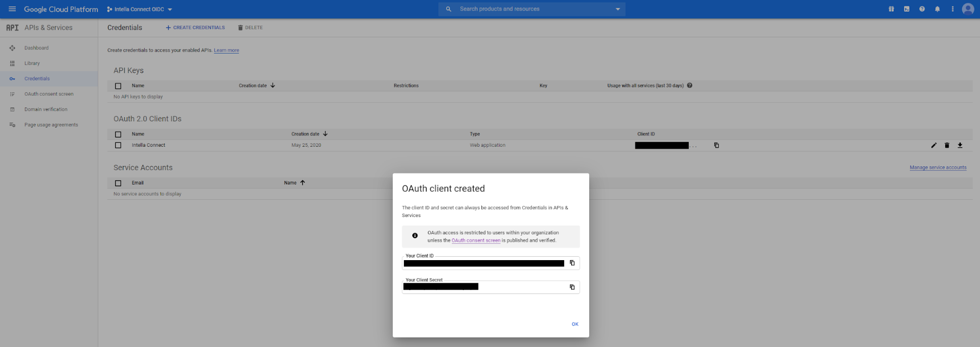This screenshot has width=980, height=347.
Task: Copy the Client ID in the dialog
Action: pyautogui.click(x=572, y=263)
